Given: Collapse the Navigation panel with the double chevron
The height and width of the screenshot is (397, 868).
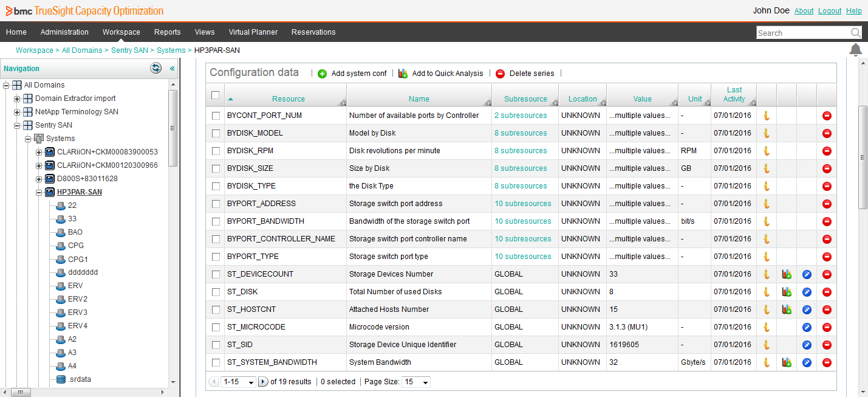Looking at the screenshot, I should (x=172, y=69).
